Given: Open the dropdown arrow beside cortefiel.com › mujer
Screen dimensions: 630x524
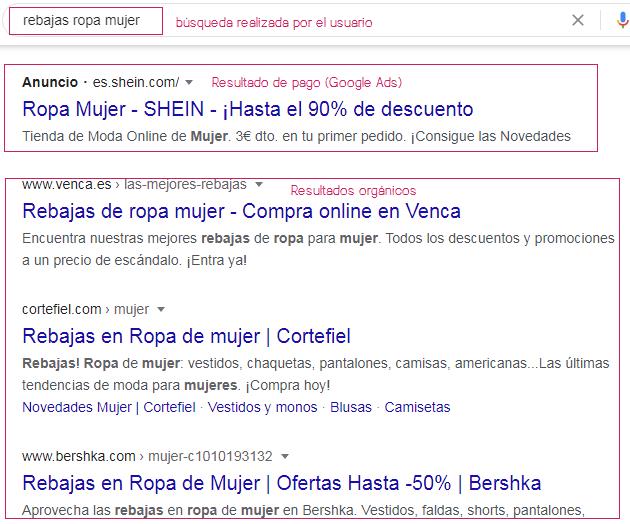Looking at the screenshot, I should (161, 309).
